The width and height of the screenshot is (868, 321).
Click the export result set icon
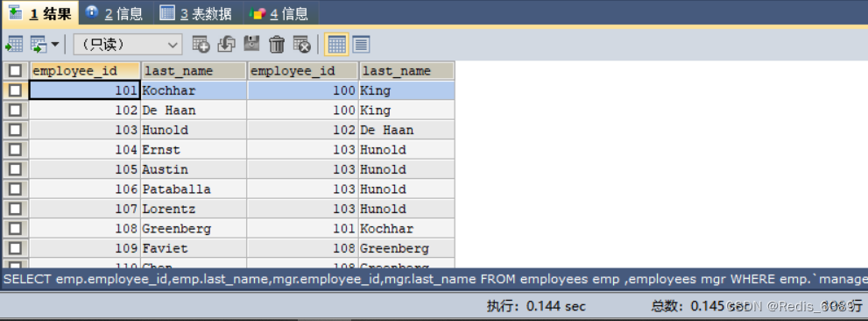tap(14, 45)
